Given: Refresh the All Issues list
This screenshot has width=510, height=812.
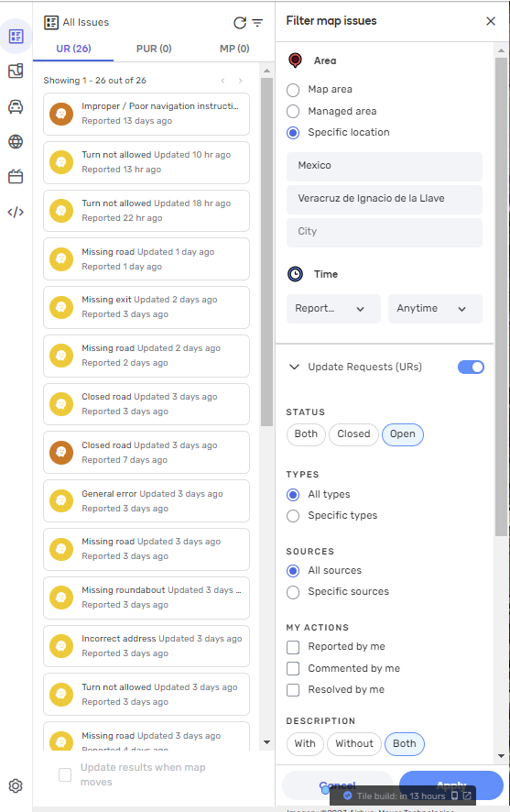Looking at the screenshot, I should [240, 23].
